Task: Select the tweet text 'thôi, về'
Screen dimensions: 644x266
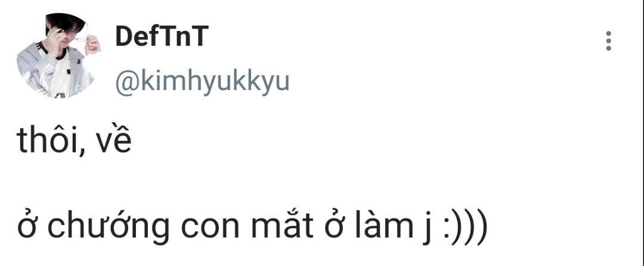Action: click(74, 140)
